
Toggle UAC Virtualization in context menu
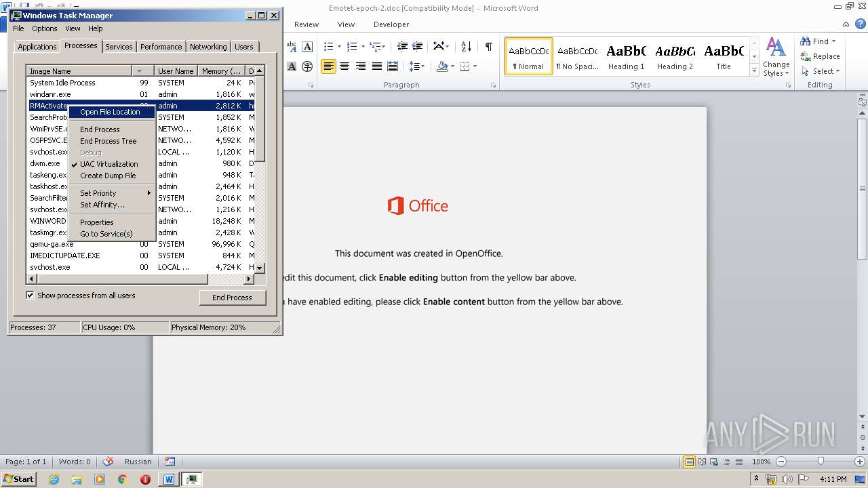(x=108, y=164)
